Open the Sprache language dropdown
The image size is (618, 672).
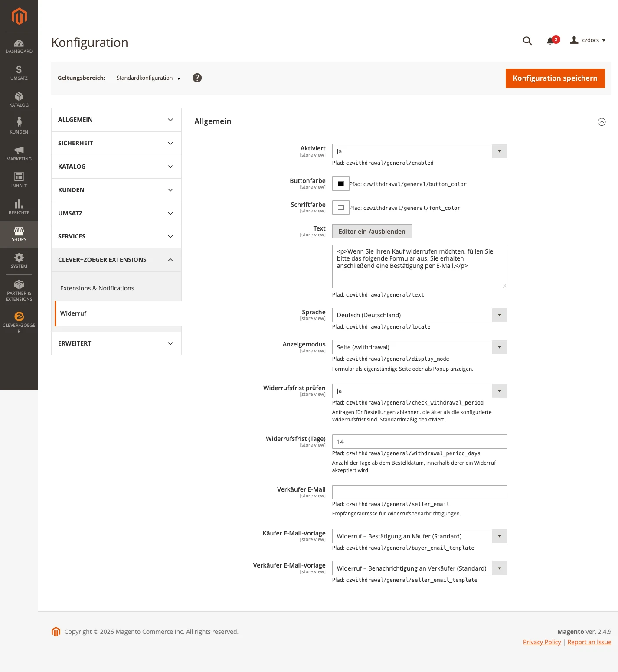[419, 315]
